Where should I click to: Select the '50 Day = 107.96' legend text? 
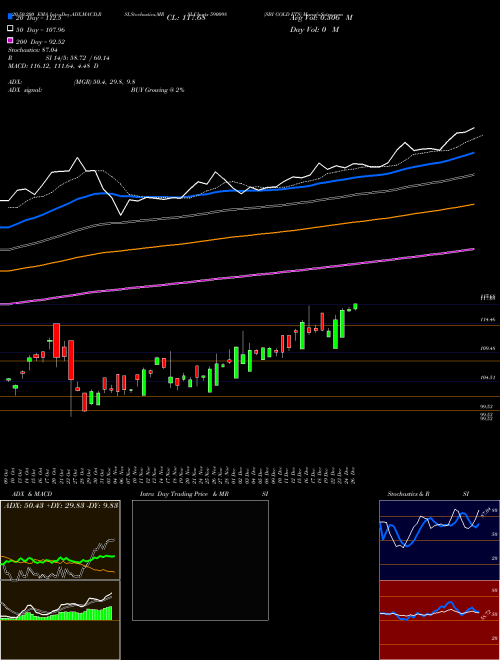[x=40, y=30]
